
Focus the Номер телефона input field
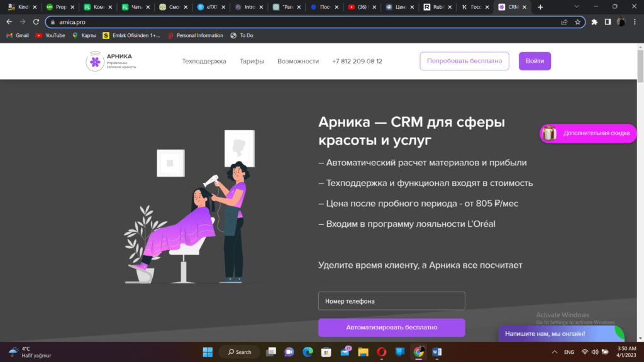tap(391, 301)
